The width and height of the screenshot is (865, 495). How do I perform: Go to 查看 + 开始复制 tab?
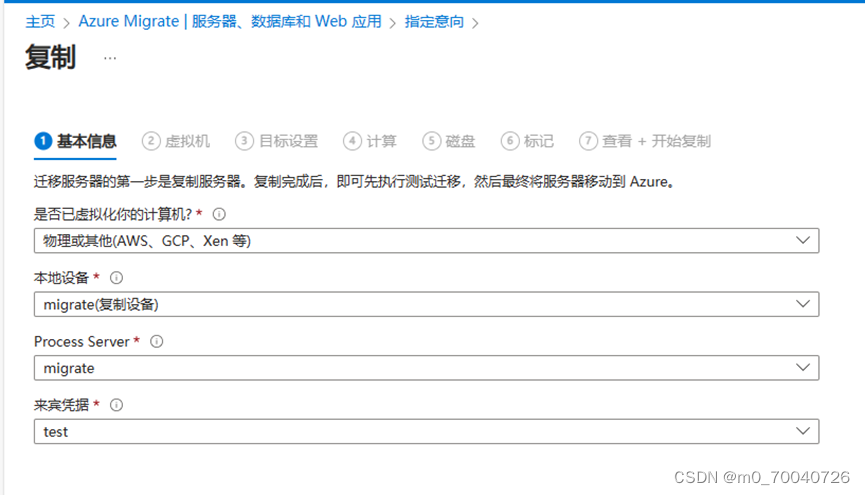click(645, 141)
